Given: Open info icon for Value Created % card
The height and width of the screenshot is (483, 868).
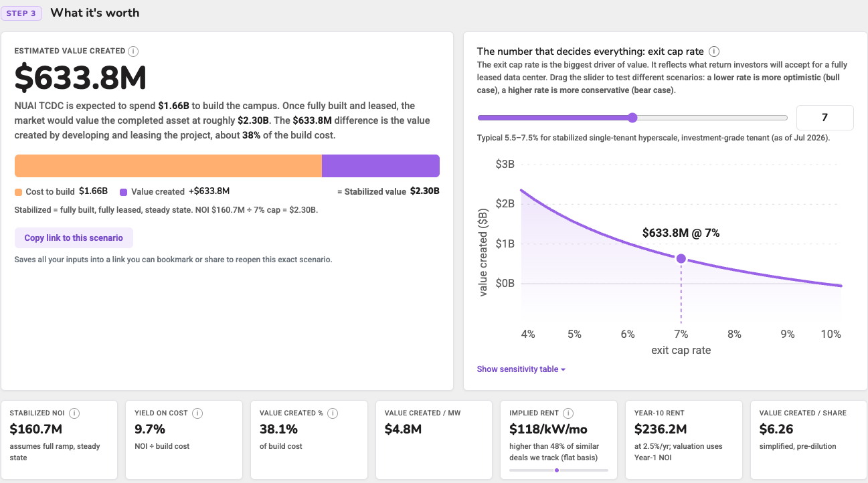Looking at the screenshot, I should [333, 413].
